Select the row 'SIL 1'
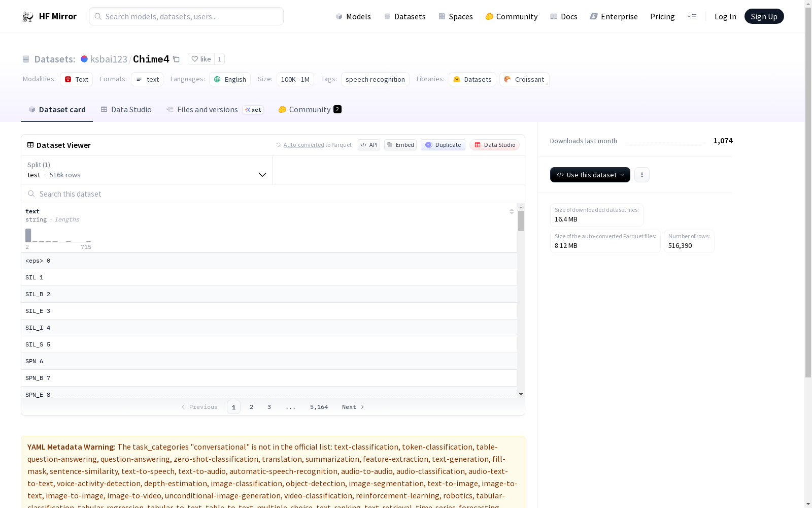This screenshot has width=812, height=508. (x=269, y=277)
